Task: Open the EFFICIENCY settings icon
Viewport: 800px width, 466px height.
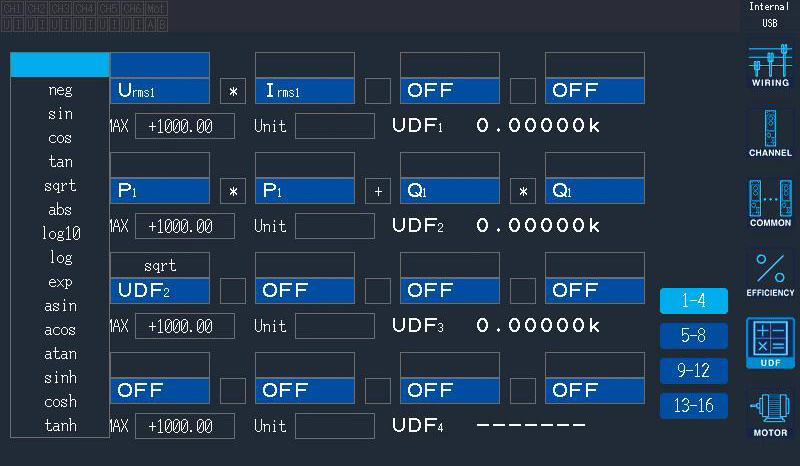Action: coord(770,273)
